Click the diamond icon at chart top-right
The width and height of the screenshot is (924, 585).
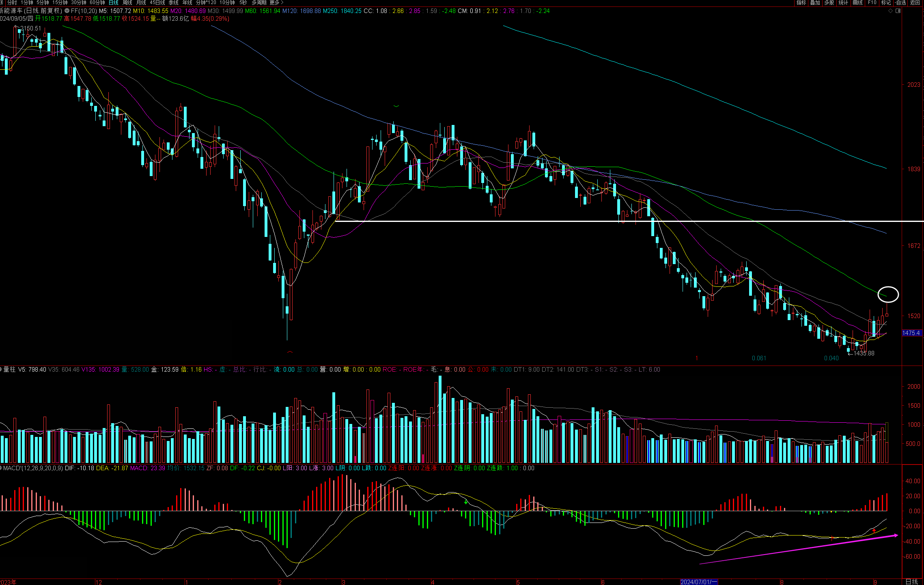[890, 11]
